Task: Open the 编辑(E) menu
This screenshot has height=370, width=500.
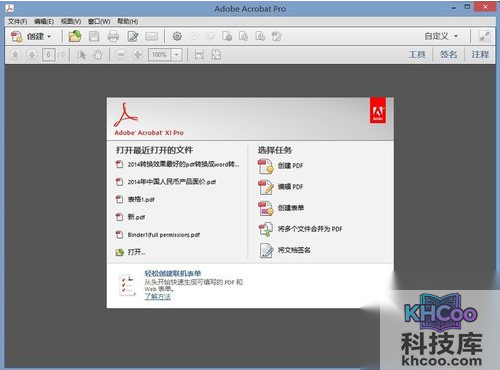Action: click(44, 22)
